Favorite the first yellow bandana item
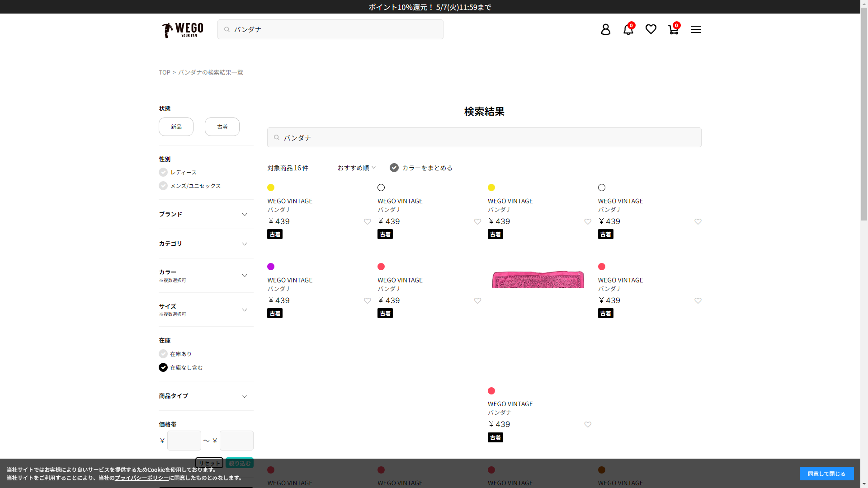The height and width of the screenshot is (488, 868). click(367, 222)
